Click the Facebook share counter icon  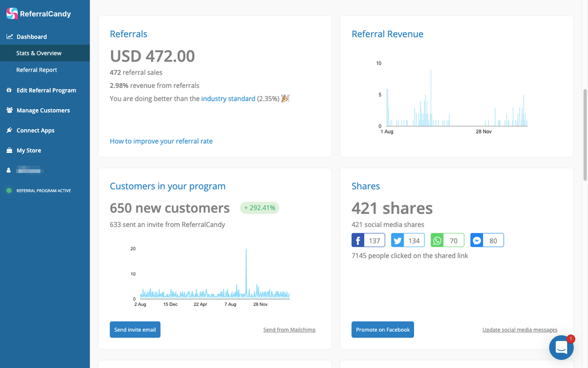tap(358, 240)
